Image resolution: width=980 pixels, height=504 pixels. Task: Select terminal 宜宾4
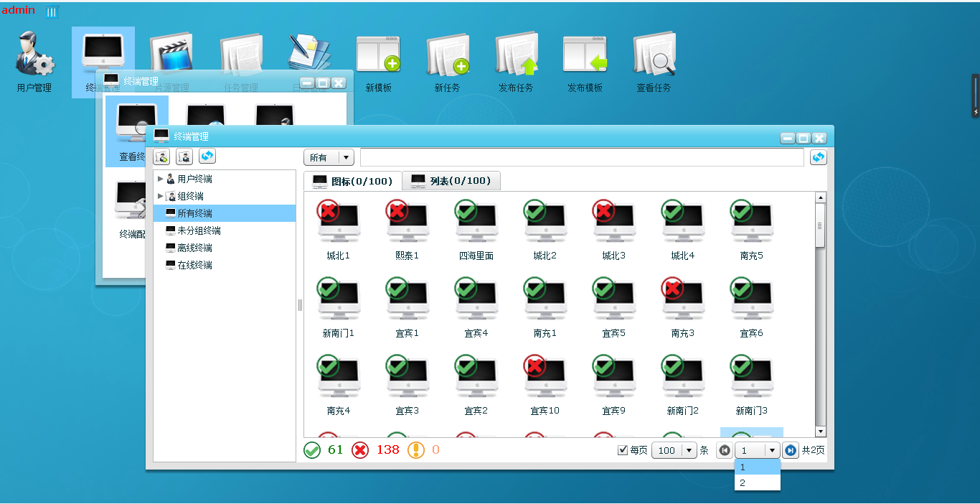pyautogui.click(x=476, y=307)
